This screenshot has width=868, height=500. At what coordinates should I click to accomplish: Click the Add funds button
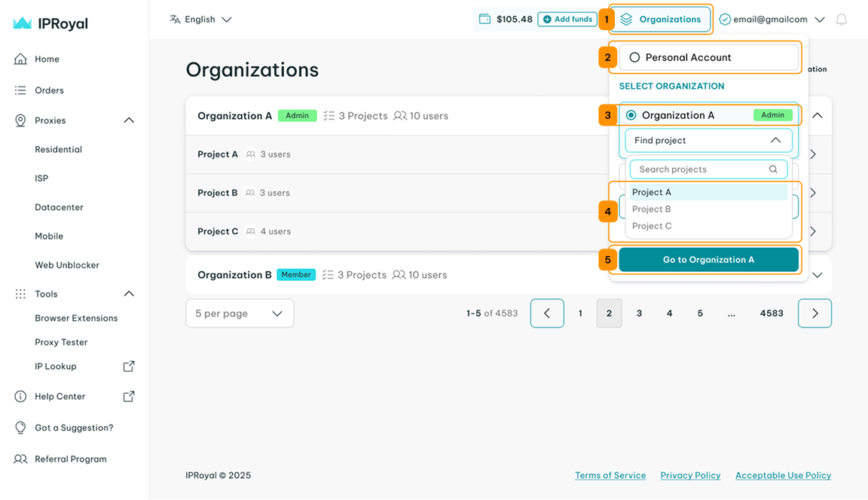point(567,20)
